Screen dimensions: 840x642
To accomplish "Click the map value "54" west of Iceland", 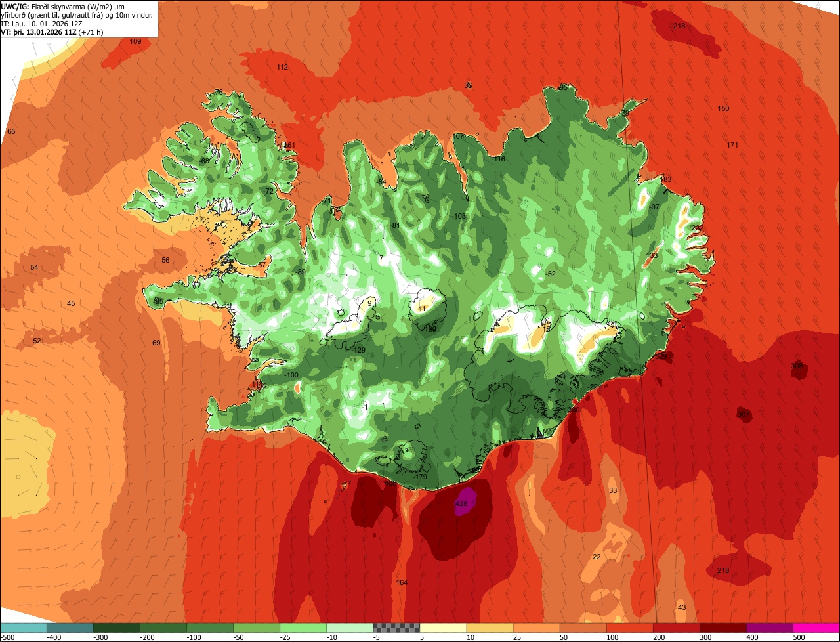I will click(34, 267).
